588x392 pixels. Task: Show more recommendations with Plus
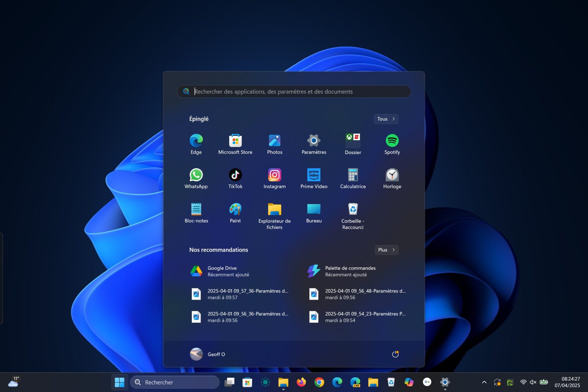(386, 250)
